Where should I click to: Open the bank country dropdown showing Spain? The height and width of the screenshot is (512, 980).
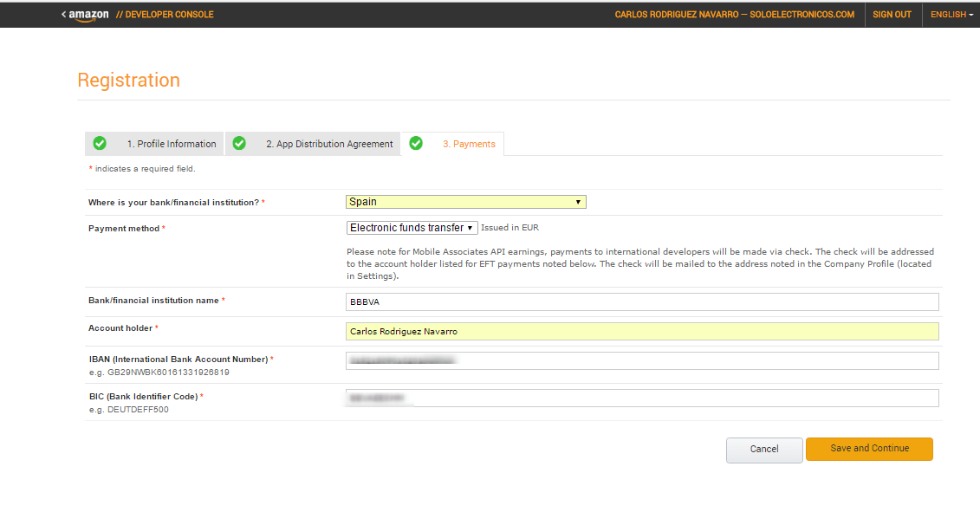tap(465, 202)
